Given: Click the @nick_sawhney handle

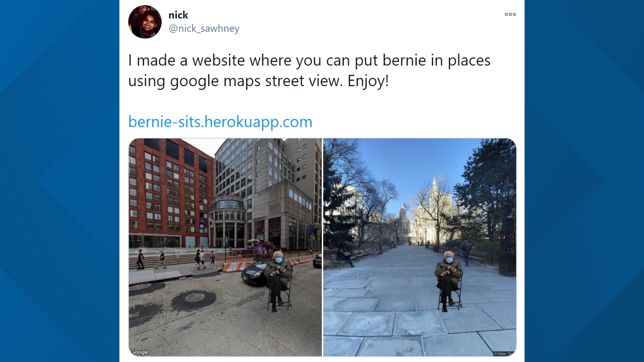Looking at the screenshot, I should [204, 28].
